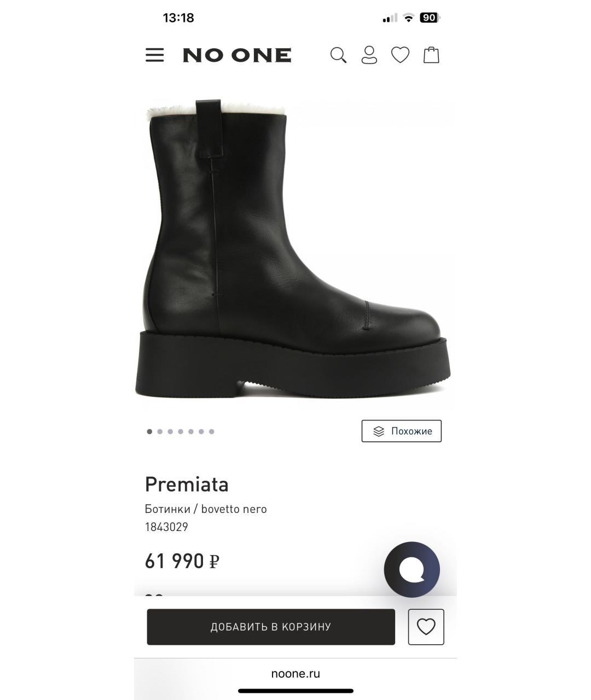Click the Похожие similar items button
This screenshot has height=700, width=591.
pyautogui.click(x=401, y=431)
